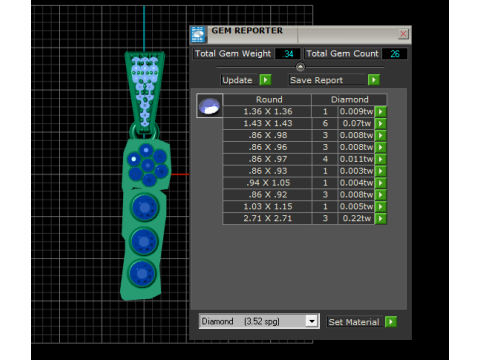480x360 pixels.
Task: Click green arrow for 1.03 X 1.15 row
Action: (380, 207)
